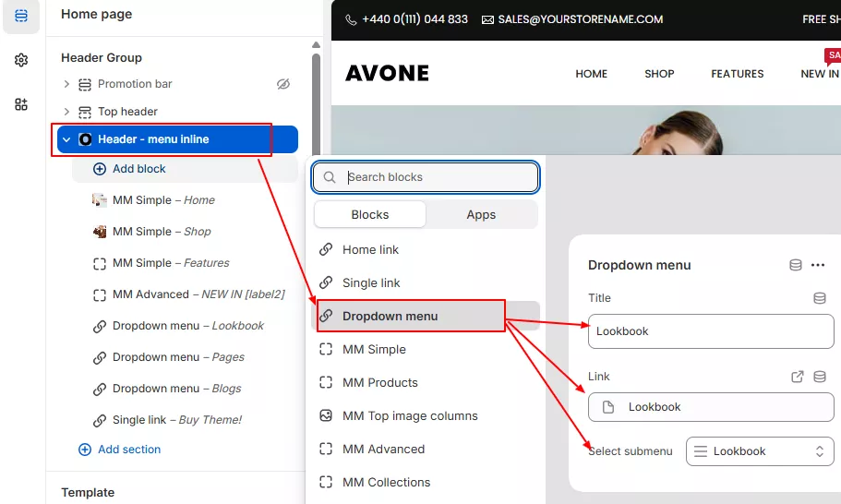This screenshot has width=841, height=504.
Task: Select the Blocks tab
Action: click(x=370, y=214)
